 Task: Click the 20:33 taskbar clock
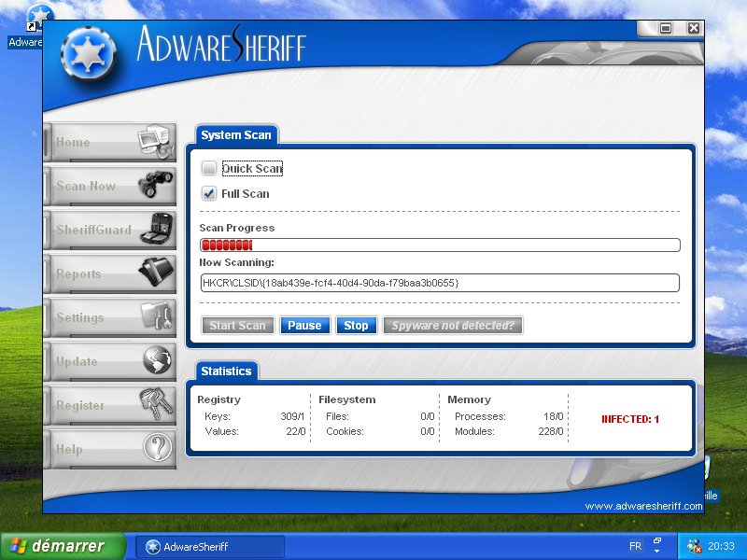click(x=721, y=546)
